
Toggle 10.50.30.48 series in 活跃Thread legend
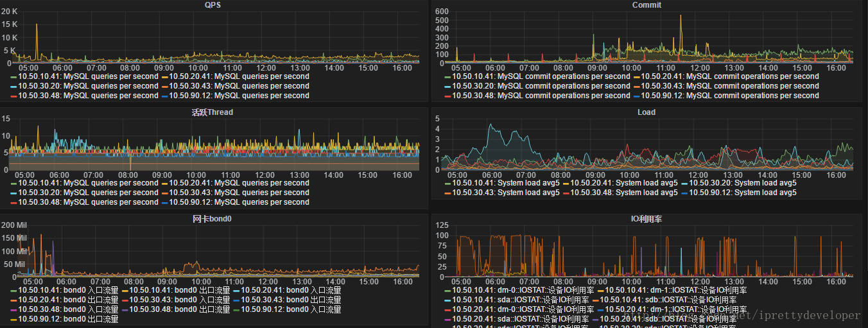click(x=84, y=202)
